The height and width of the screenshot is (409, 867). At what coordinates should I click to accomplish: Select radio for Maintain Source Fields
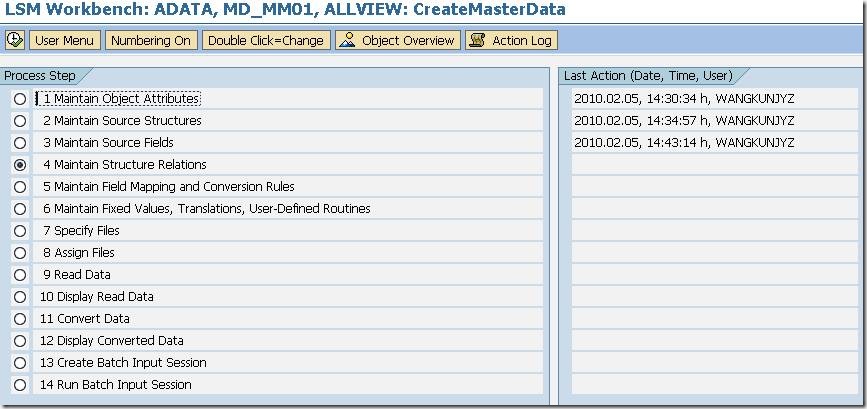coord(20,143)
